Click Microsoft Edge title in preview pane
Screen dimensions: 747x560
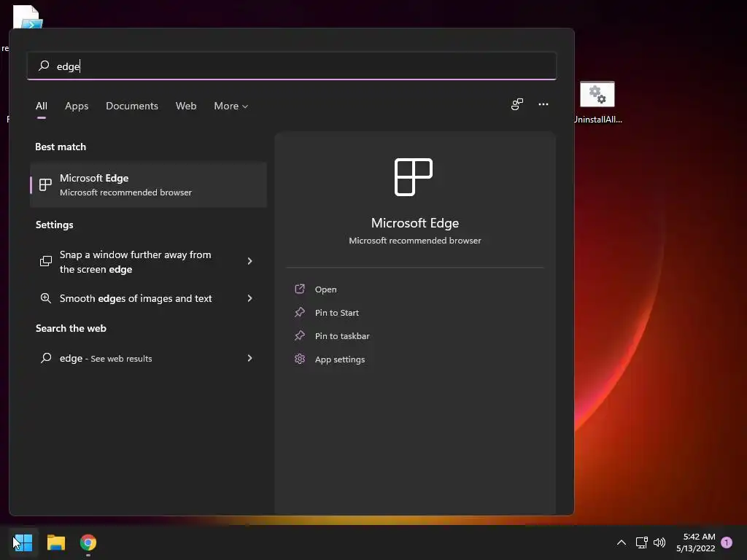(415, 223)
